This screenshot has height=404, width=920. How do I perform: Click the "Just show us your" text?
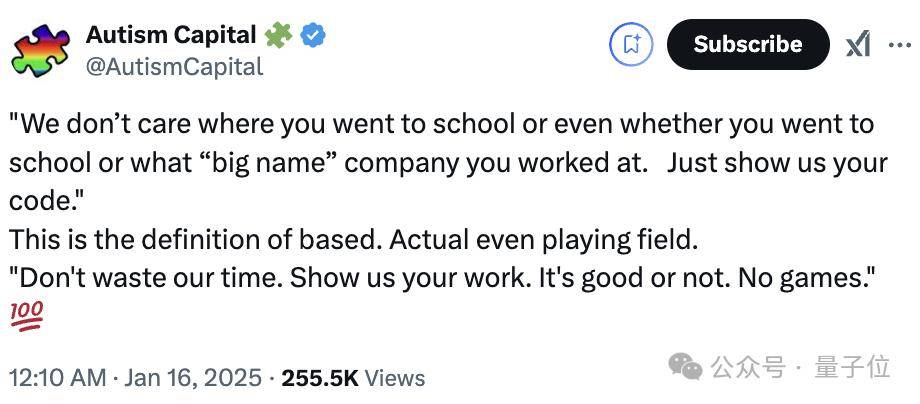(777, 163)
